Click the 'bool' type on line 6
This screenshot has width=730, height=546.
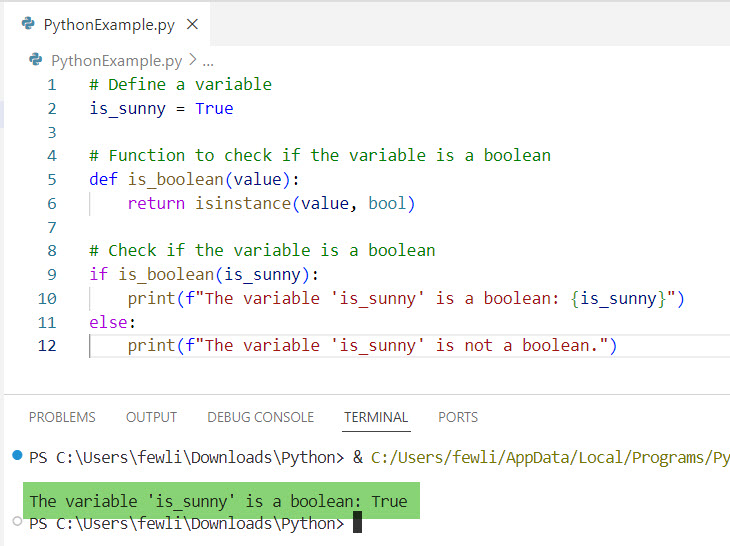point(387,203)
